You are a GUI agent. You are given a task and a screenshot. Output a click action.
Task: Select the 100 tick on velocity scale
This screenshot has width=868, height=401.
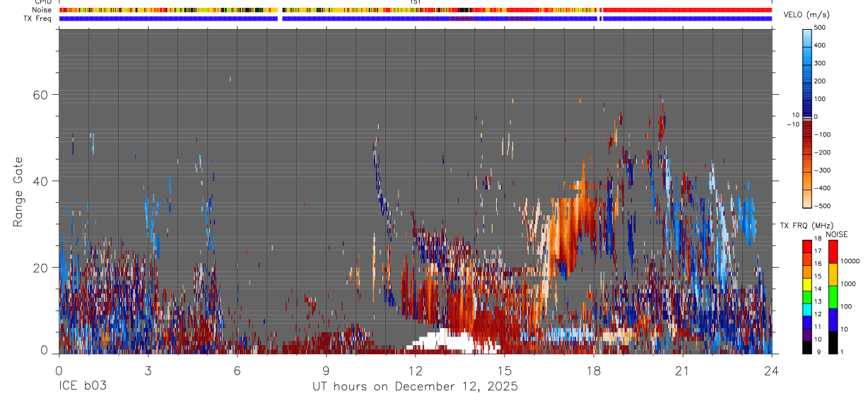[x=821, y=98]
